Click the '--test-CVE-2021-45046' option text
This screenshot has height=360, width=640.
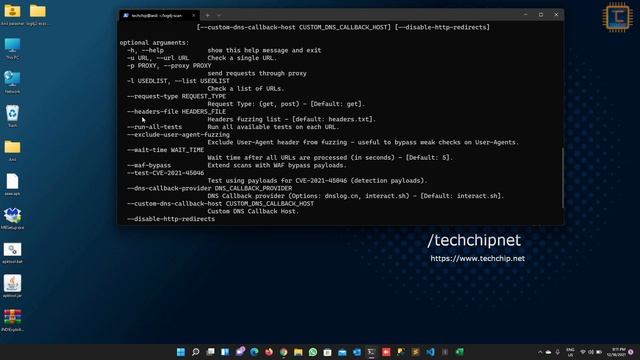[165, 173]
